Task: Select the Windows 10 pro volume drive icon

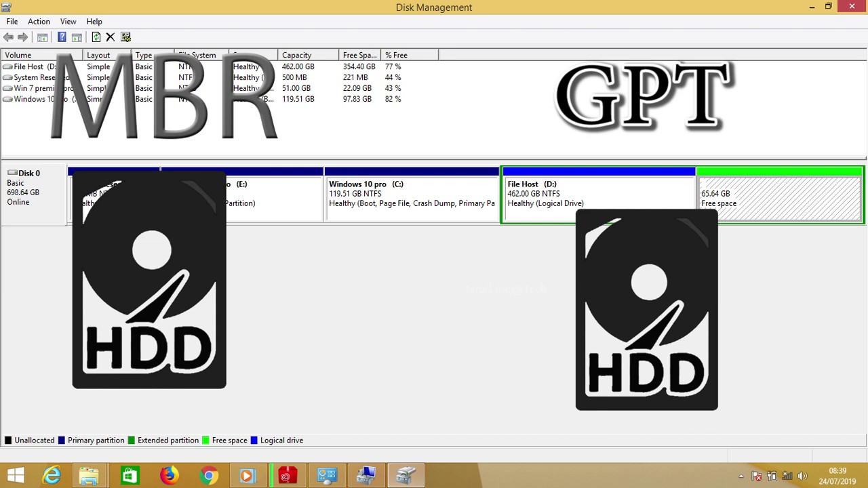Action: tap(7, 99)
